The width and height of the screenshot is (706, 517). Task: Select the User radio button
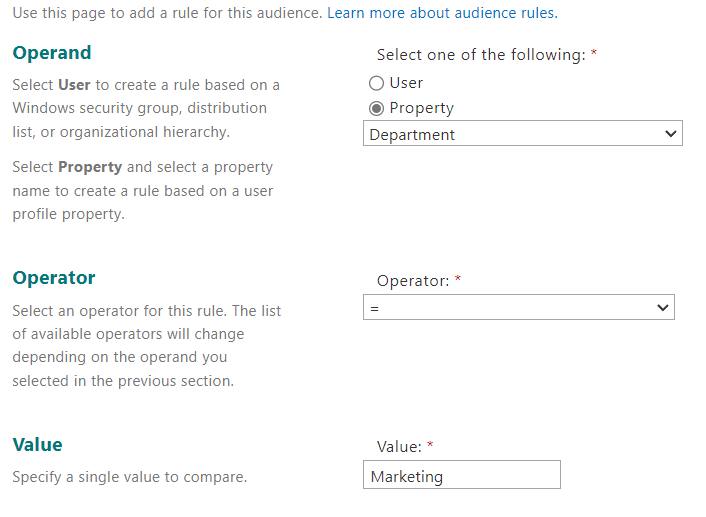click(x=376, y=83)
